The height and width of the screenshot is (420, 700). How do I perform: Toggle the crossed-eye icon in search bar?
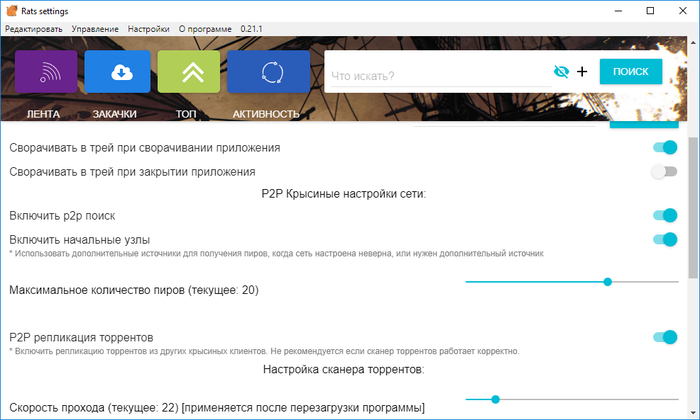560,72
